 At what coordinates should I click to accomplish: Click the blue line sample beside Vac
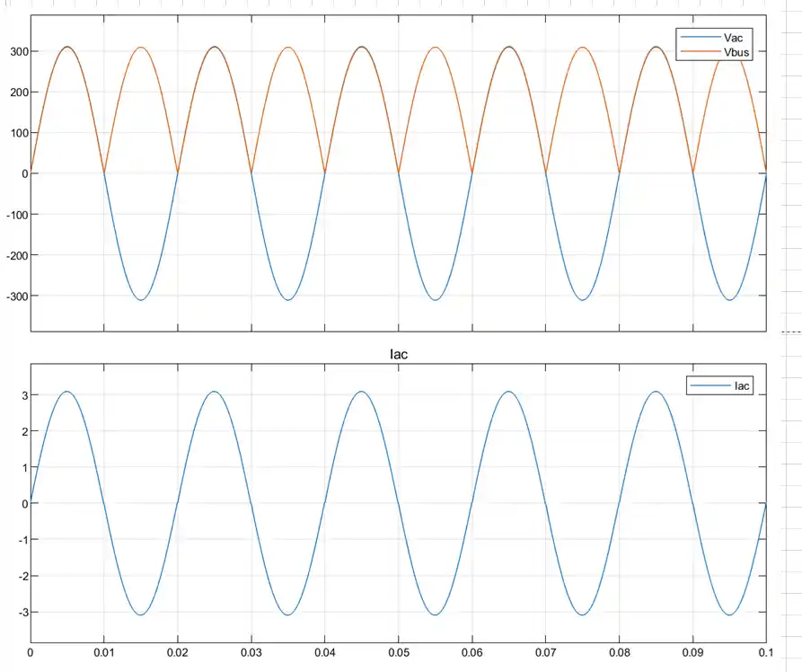(x=701, y=38)
